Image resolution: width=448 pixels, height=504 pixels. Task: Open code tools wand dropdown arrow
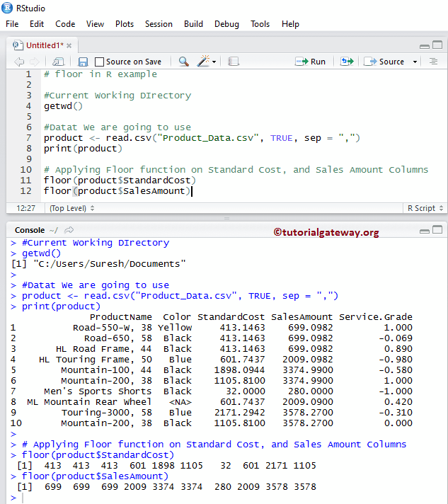point(214,62)
